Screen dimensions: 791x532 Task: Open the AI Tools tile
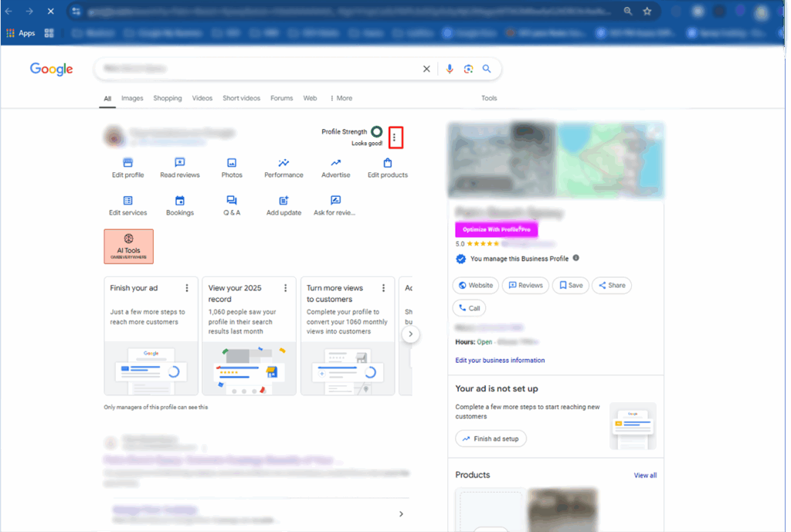pos(128,246)
